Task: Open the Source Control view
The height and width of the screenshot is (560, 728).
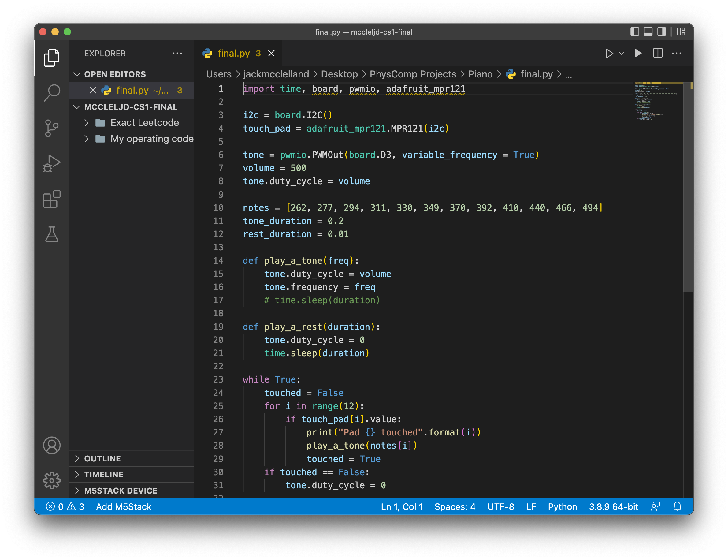Action: click(52, 128)
